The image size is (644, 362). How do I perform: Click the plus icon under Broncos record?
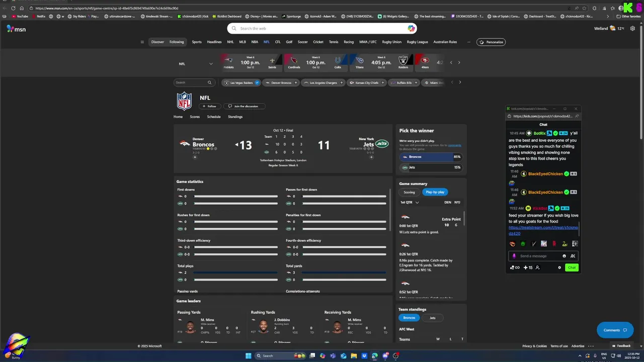point(195,157)
